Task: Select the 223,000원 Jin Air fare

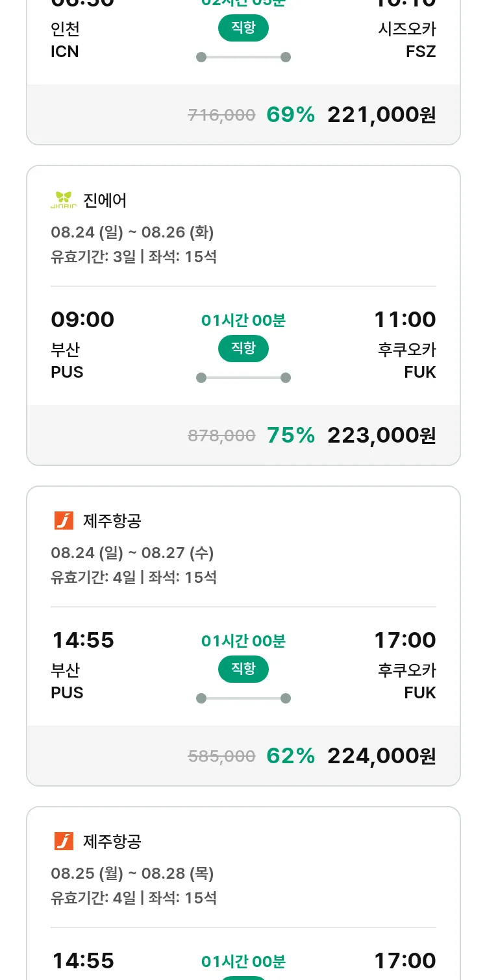Action: click(381, 435)
